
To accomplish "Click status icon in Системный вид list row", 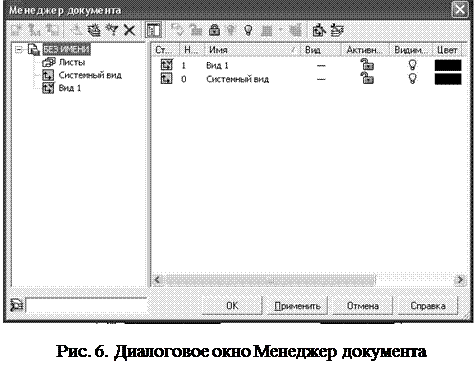I will click(166, 79).
